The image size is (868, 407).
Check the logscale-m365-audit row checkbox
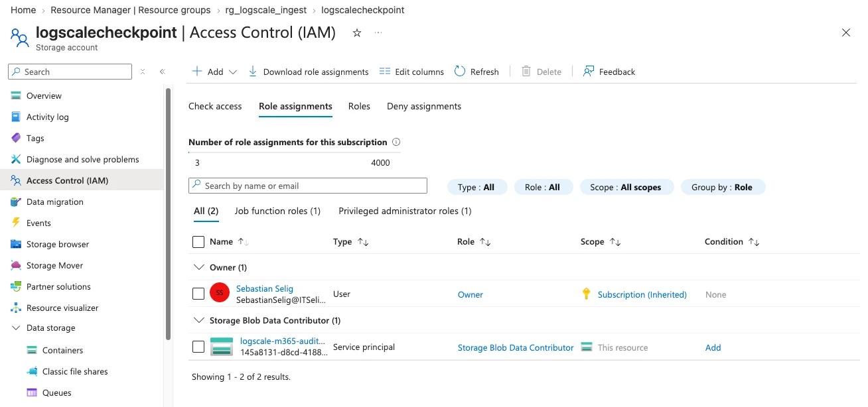point(198,347)
